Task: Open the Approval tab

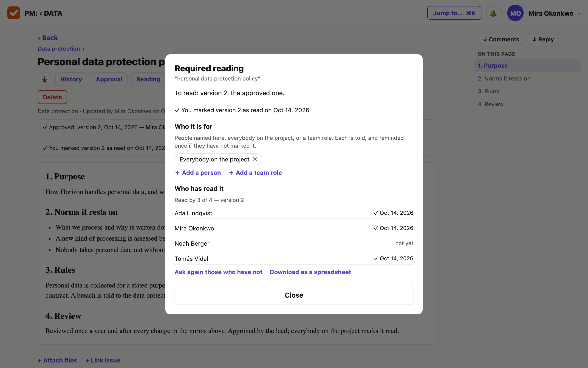Action: (x=109, y=79)
